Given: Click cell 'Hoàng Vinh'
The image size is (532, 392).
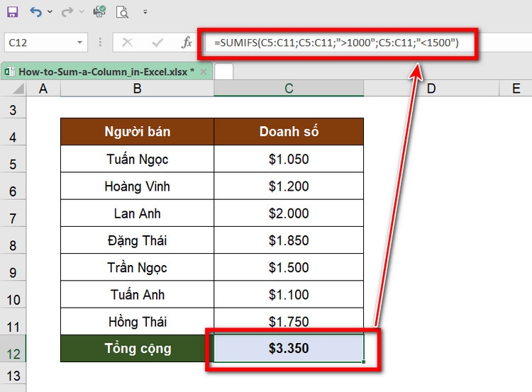Looking at the screenshot, I should [x=137, y=186].
